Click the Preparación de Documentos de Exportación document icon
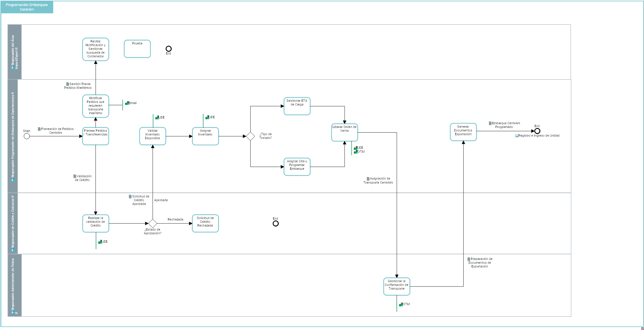 (x=469, y=259)
